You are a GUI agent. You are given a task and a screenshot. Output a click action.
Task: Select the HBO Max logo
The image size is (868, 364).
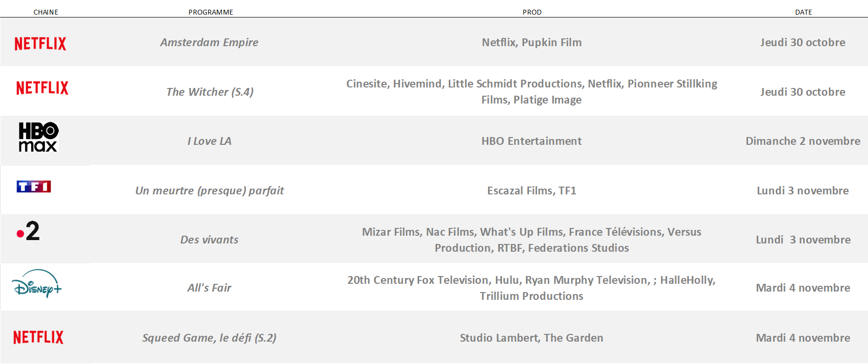coord(38,137)
